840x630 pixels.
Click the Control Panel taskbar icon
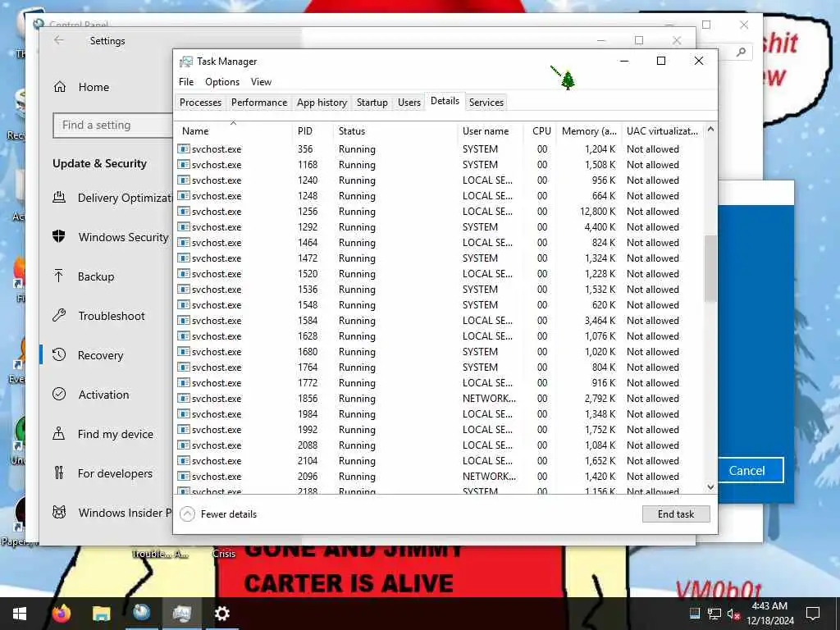pyautogui.click(x=141, y=613)
